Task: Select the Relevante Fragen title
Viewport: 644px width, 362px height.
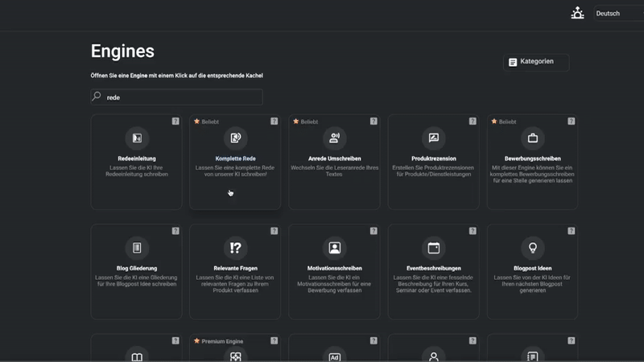Action: pyautogui.click(x=235, y=268)
